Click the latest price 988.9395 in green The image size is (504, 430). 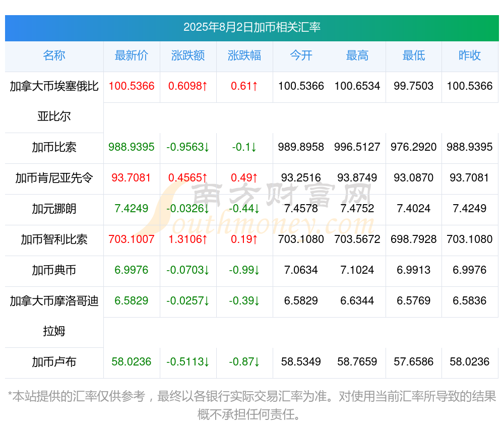click(x=132, y=147)
